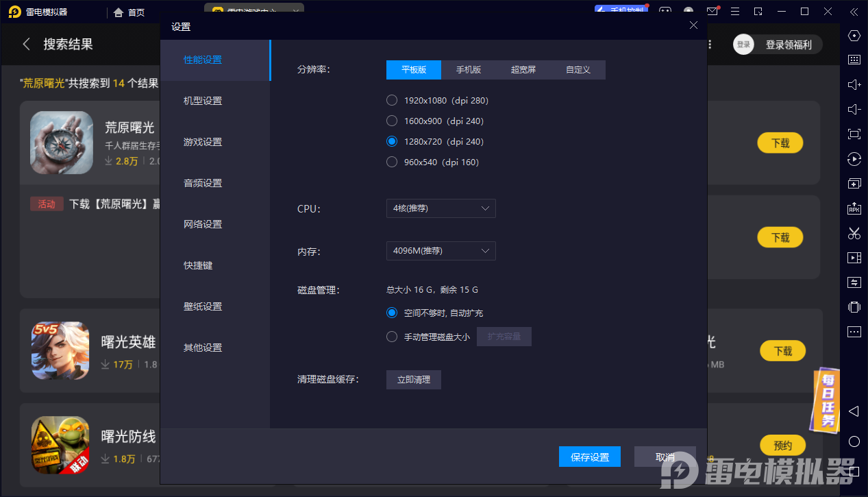The image size is (868, 497).
Task: Expand the hidden sidebar tools with More button
Action: pyautogui.click(x=854, y=332)
